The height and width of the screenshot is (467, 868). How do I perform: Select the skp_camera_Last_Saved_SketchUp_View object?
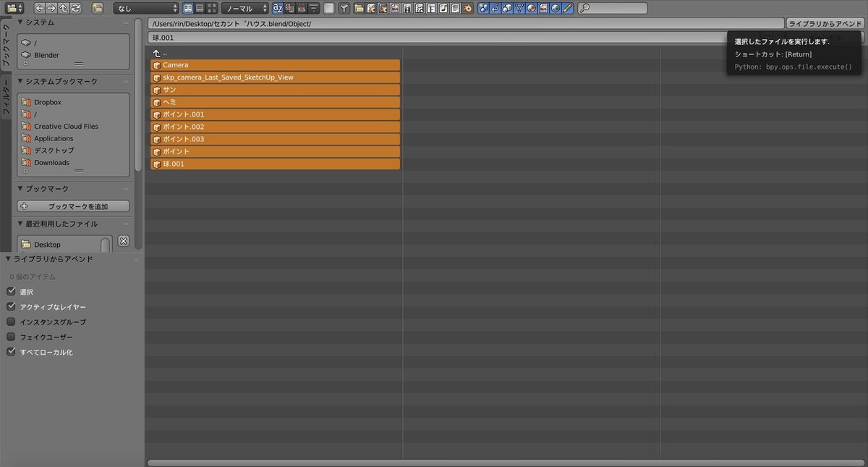[275, 77]
